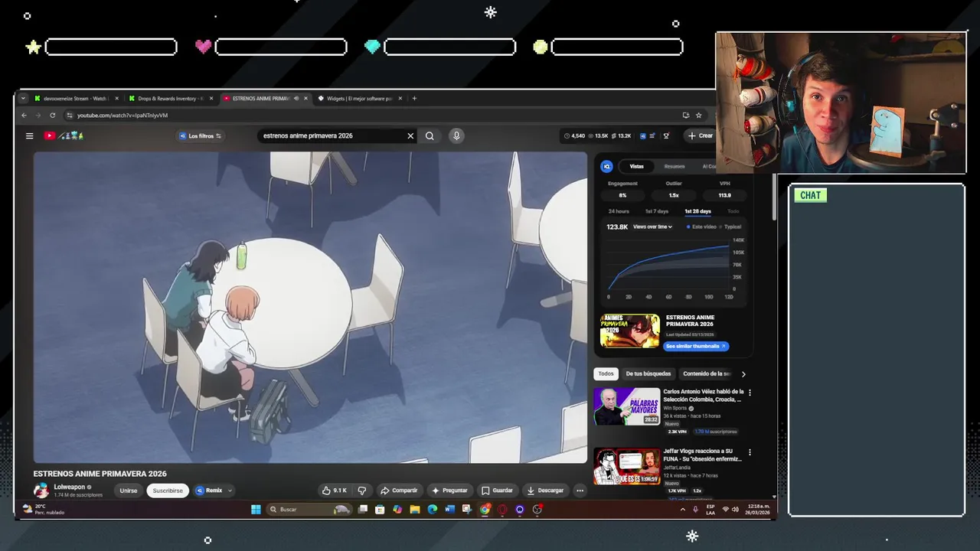Like the video with 9.1 K
Viewport: 980px width, 551px height.
click(335, 491)
